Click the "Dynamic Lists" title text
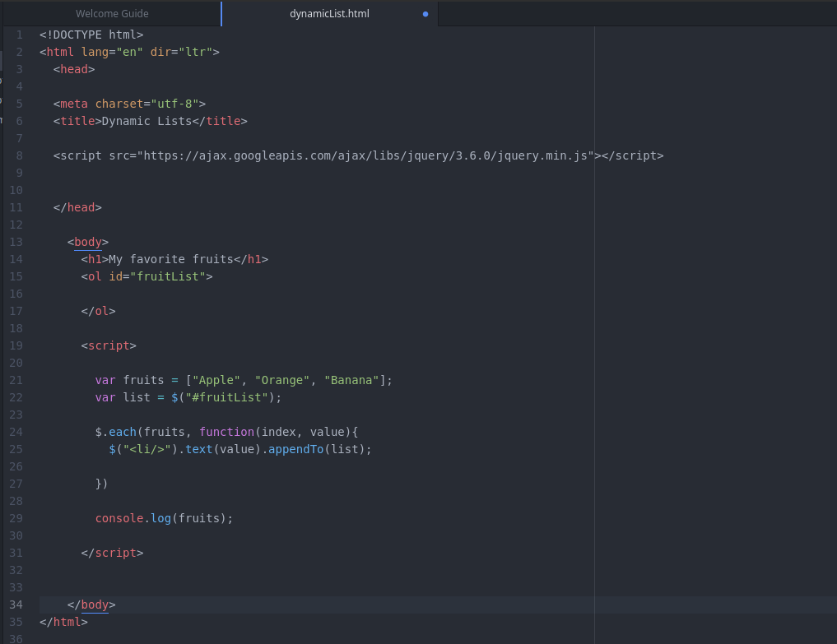This screenshot has width=837, height=644. coord(146,121)
